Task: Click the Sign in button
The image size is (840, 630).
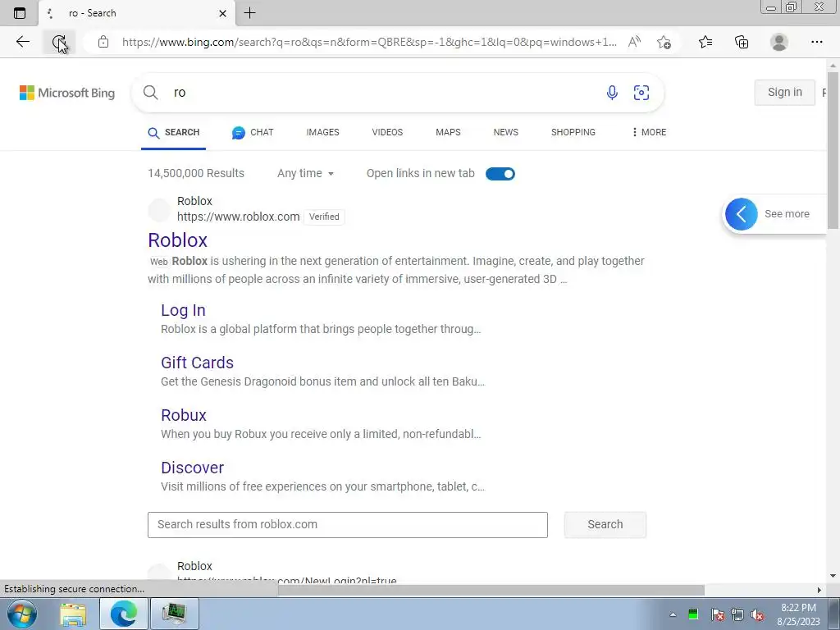Action: [785, 92]
